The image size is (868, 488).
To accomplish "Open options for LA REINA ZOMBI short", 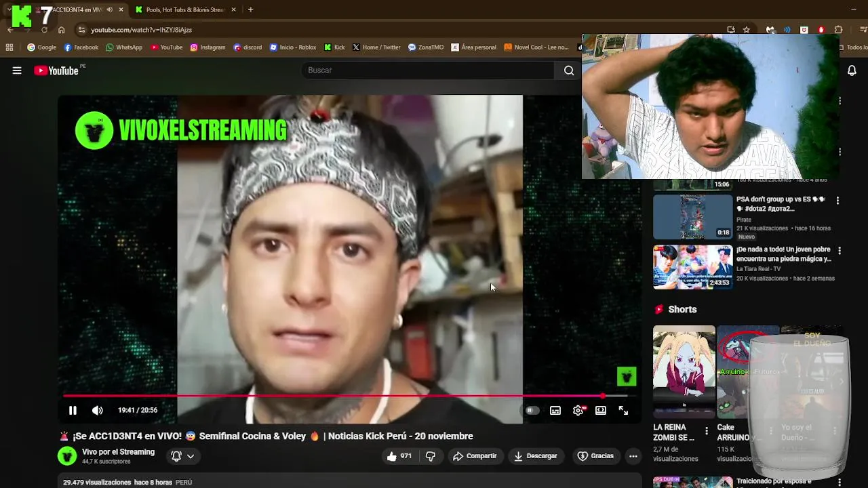I will [x=707, y=431].
